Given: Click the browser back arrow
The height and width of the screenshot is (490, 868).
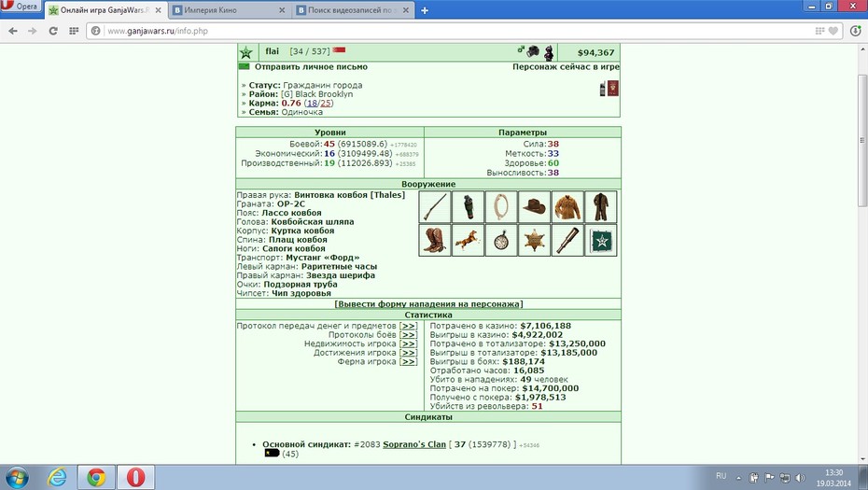Looking at the screenshot, I should [13, 31].
